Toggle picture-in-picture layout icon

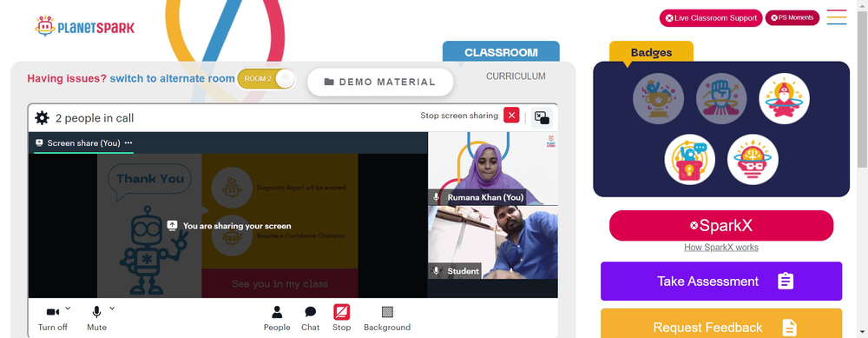pos(542,117)
